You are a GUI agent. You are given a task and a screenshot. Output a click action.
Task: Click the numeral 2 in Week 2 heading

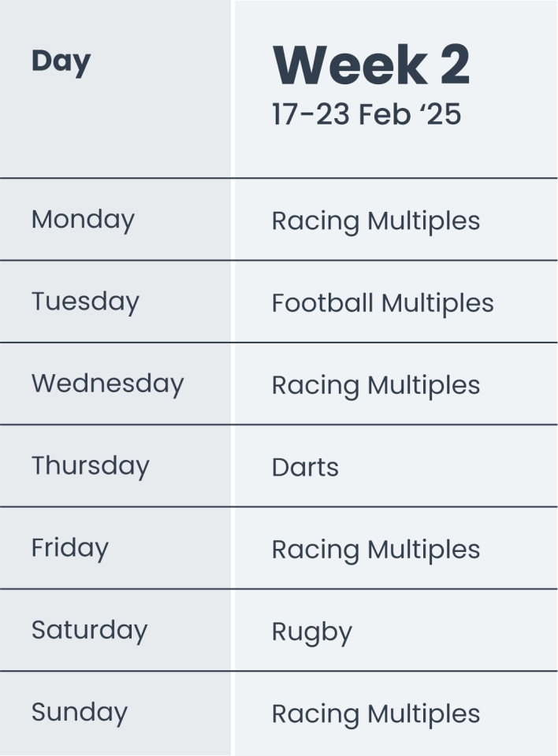click(455, 65)
